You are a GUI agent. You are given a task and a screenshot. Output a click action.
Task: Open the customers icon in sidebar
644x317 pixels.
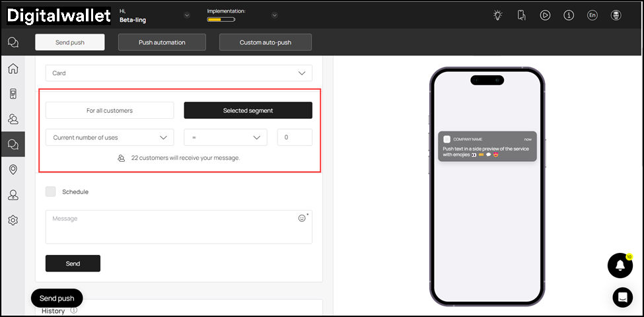pos(13,119)
